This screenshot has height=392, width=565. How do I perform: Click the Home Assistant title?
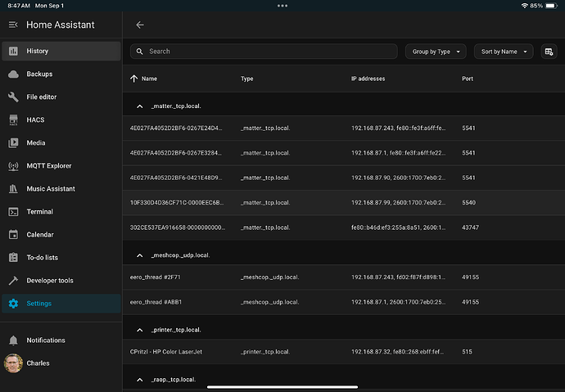pos(60,25)
